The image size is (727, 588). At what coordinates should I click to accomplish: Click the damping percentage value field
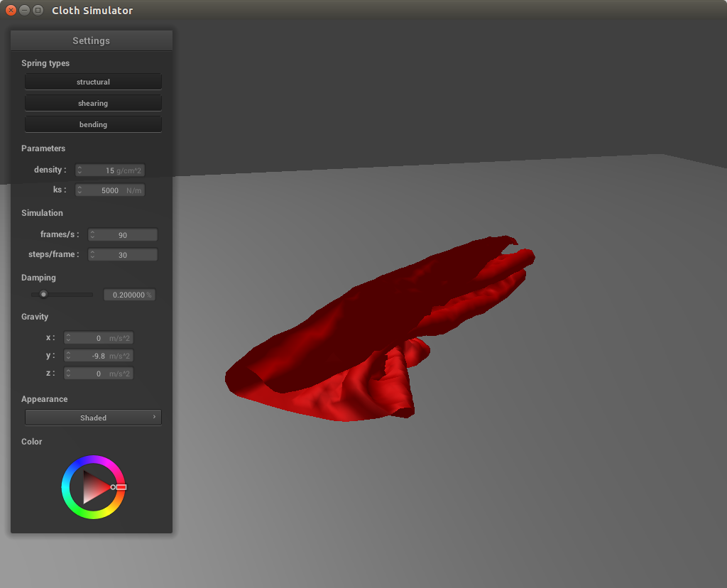click(x=129, y=295)
